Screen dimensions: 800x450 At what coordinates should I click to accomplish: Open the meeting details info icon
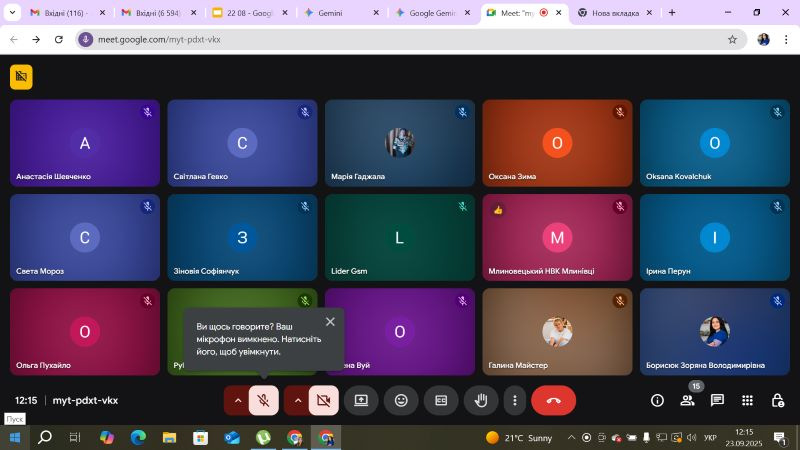click(x=657, y=400)
